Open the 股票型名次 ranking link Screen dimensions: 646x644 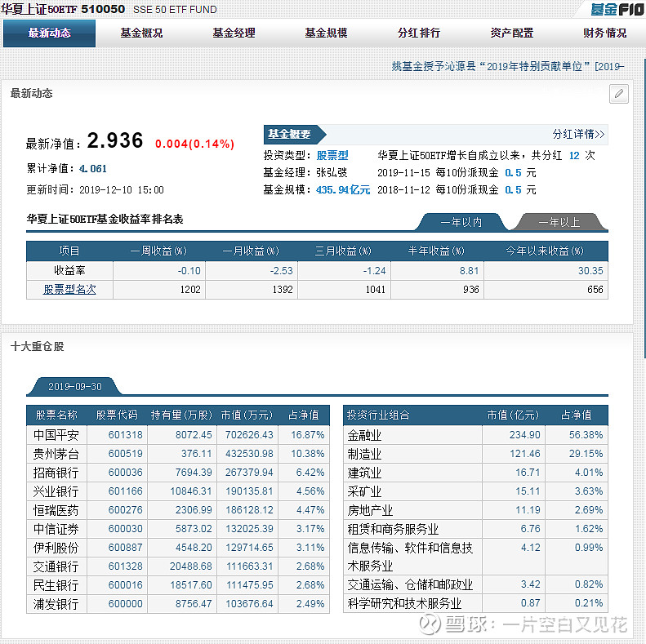tap(69, 289)
